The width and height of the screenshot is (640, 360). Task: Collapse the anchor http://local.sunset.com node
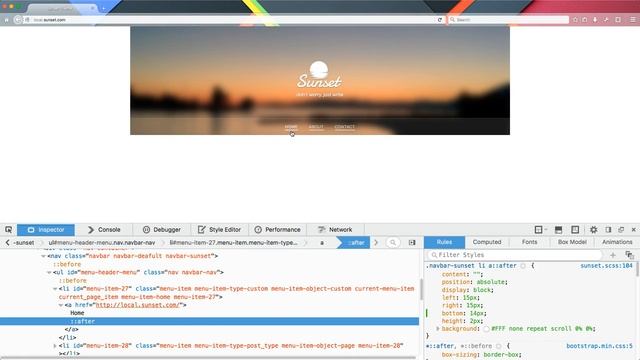pyautogui.click(x=60, y=305)
